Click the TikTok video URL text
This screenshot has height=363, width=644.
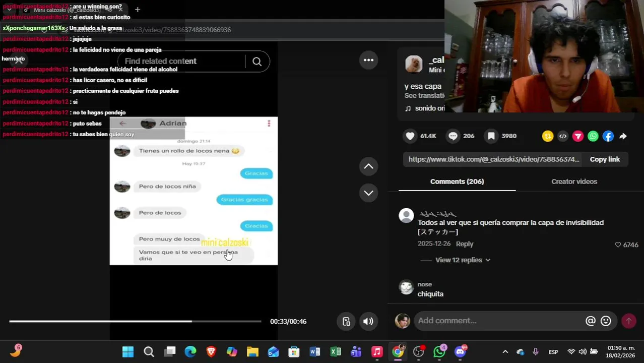coord(494,159)
